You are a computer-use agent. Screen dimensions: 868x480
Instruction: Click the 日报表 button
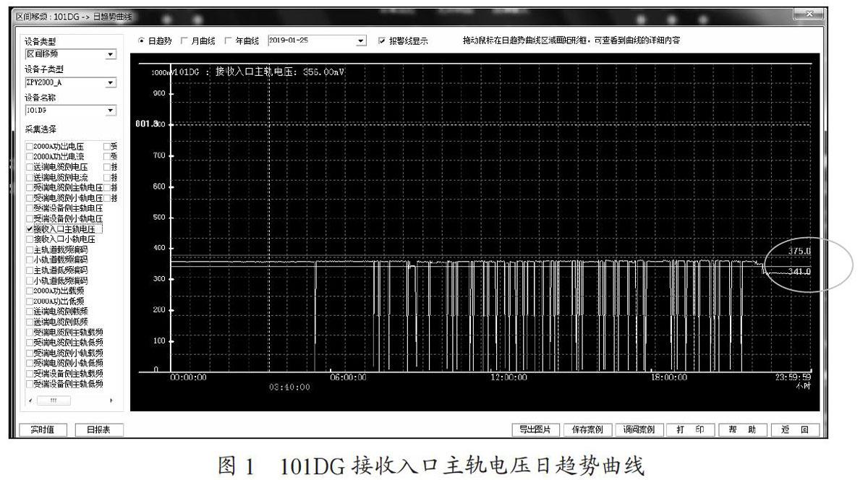98,429
